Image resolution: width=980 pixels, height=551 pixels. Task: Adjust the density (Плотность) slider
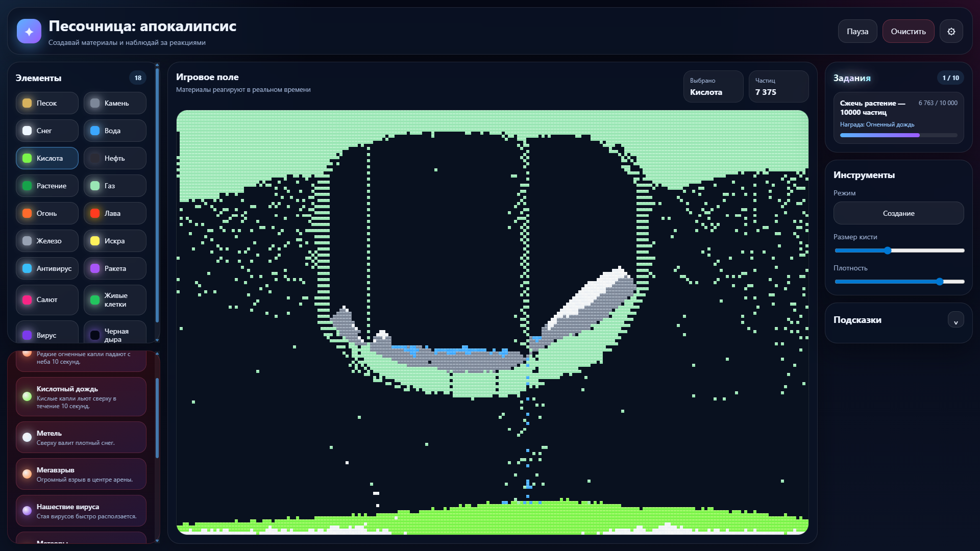click(x=899, y=282)
